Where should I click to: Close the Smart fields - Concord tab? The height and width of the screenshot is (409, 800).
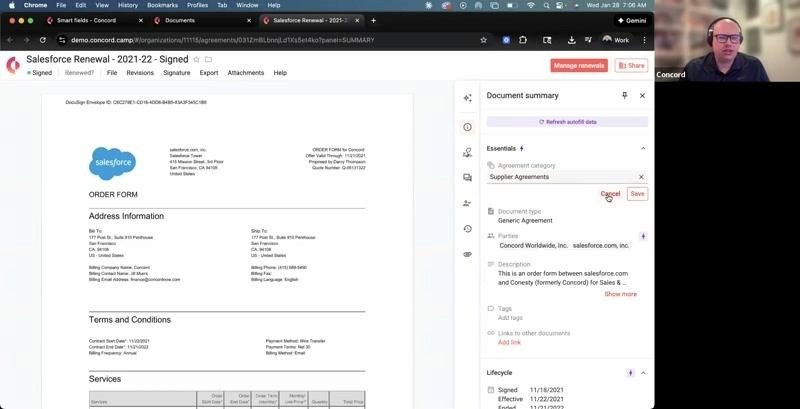coord(141,20)
